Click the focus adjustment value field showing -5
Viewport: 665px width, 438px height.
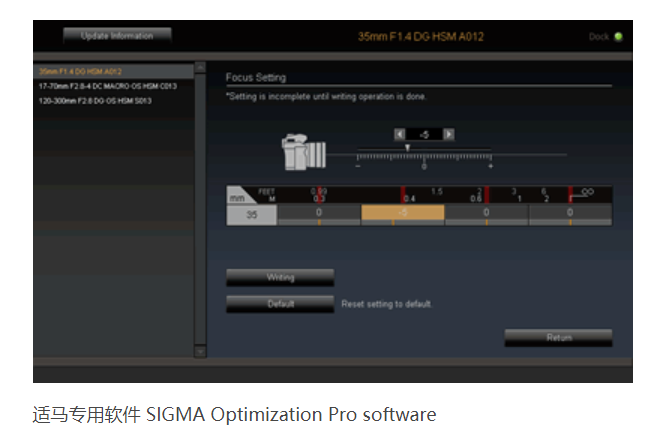424,134
